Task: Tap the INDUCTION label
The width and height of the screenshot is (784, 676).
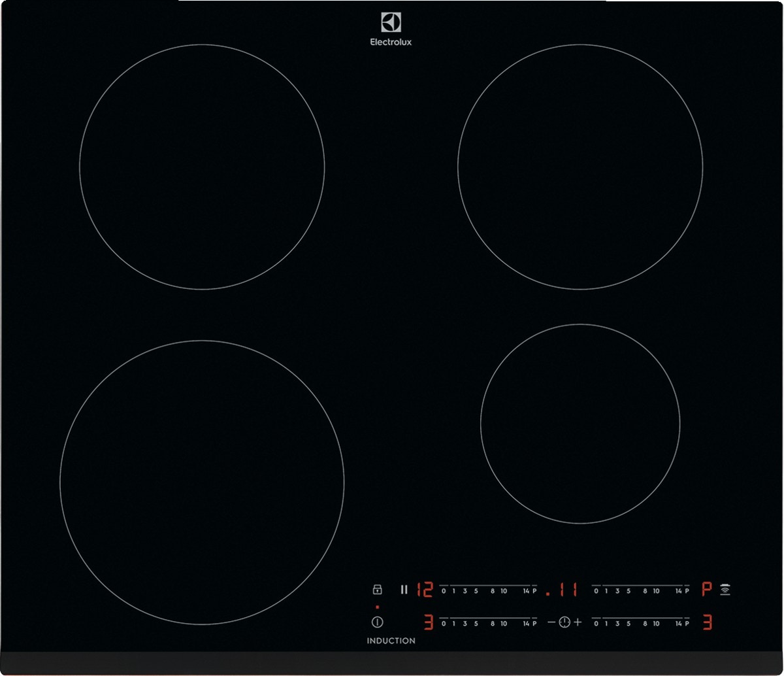Action: pos(391,641)
